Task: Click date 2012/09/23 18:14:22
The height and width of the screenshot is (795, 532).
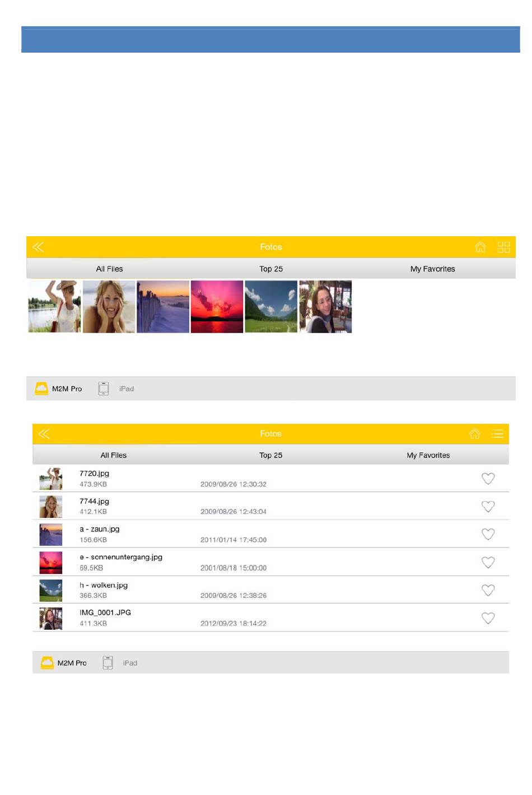Action: [234, 624]
